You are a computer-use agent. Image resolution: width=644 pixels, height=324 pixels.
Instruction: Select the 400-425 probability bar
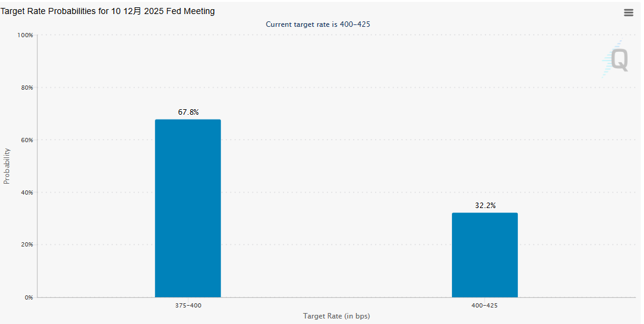(x=484, y=255)
